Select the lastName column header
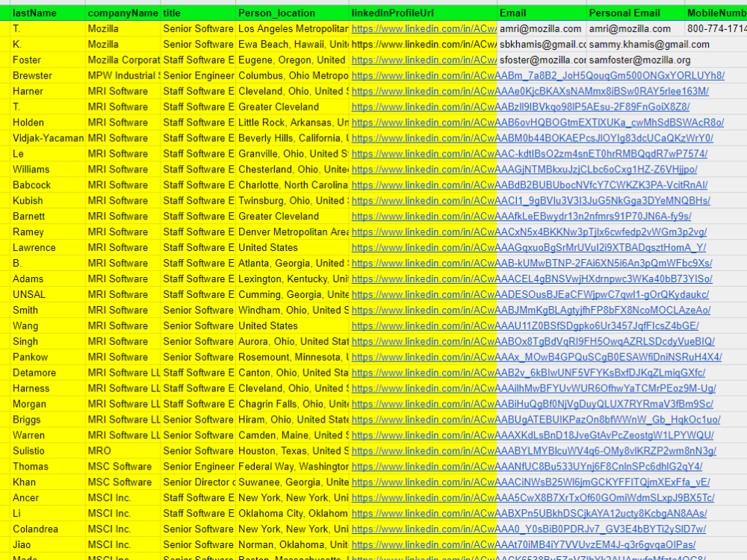The height and width of the screenshot is (560, 747). (x=48, y=13)
